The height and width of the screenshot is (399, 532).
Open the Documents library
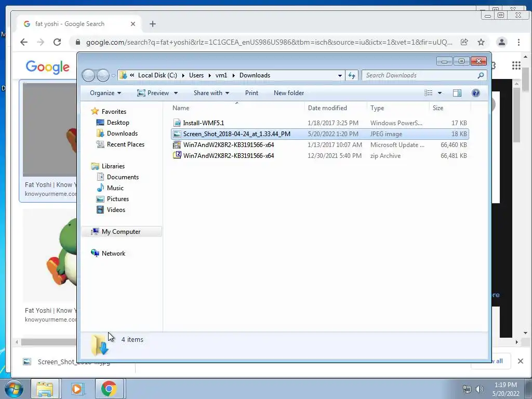tap(123, 177)
